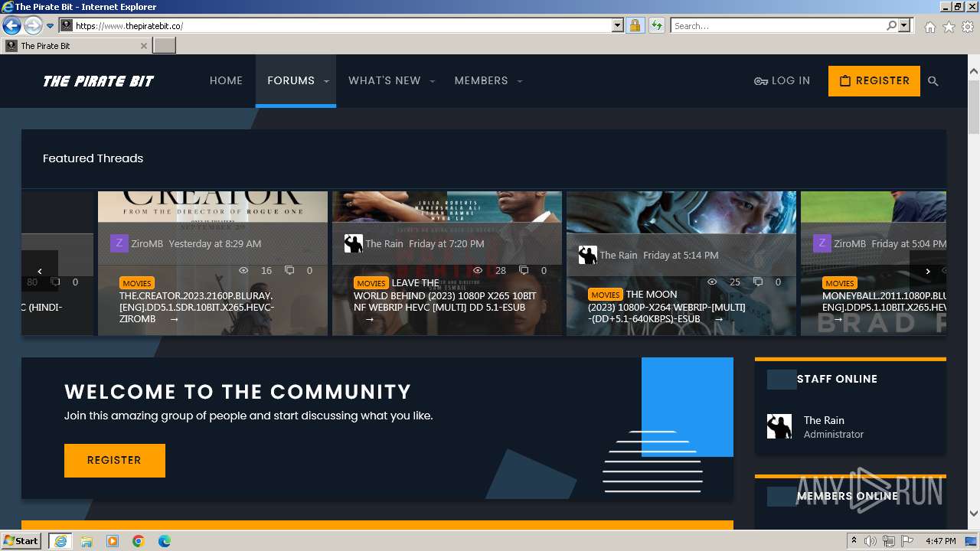Open site search via magnifier icon

tap(933, 81)
